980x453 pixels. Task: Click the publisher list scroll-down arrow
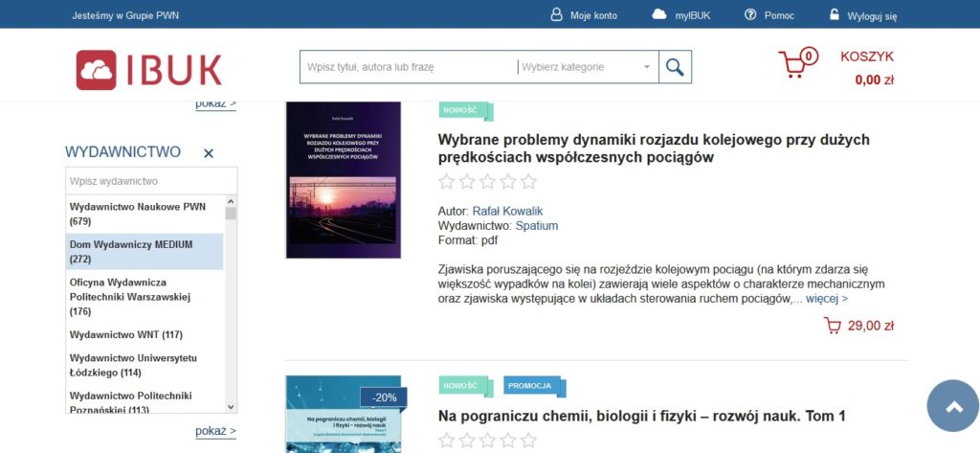(231, 407)
